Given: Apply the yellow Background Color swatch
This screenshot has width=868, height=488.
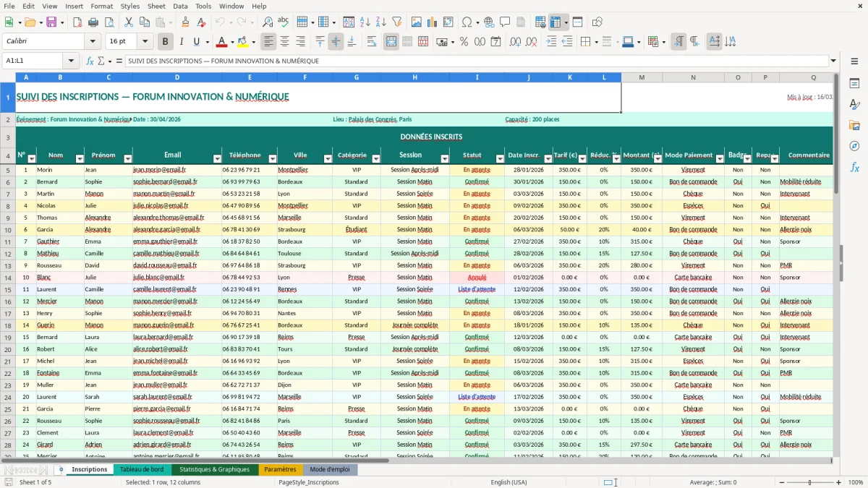Looking at the screenshot, I should pyautogui.click(x=242, y=42).
